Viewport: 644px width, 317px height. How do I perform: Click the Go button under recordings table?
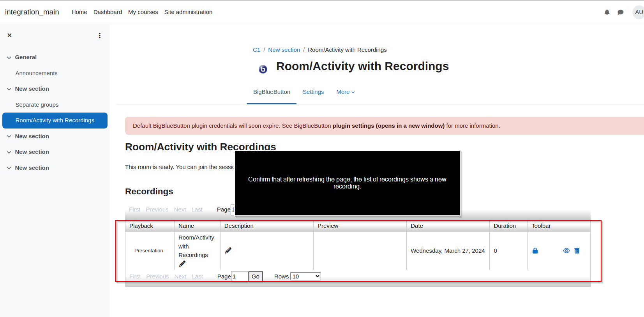pyautogui.click(x=256, y=276)
